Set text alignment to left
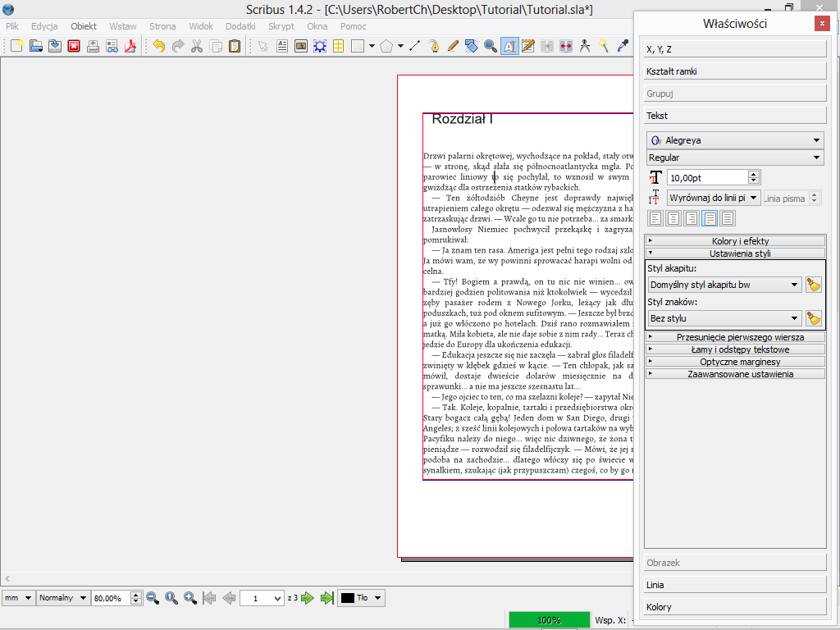Screen dimensions: 840x630 coord(655,218)
